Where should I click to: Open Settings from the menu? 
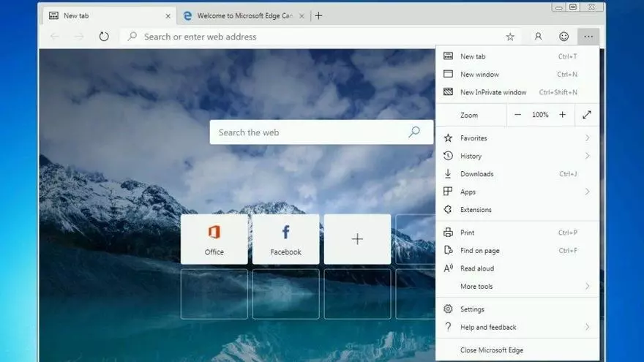coord(472,309)
